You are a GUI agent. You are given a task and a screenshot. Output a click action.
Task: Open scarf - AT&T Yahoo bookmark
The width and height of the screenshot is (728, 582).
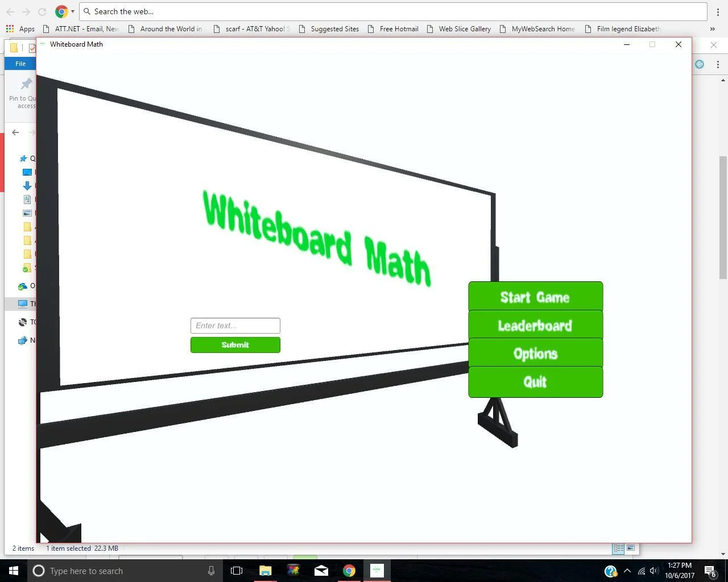click(x=251, y=28)
